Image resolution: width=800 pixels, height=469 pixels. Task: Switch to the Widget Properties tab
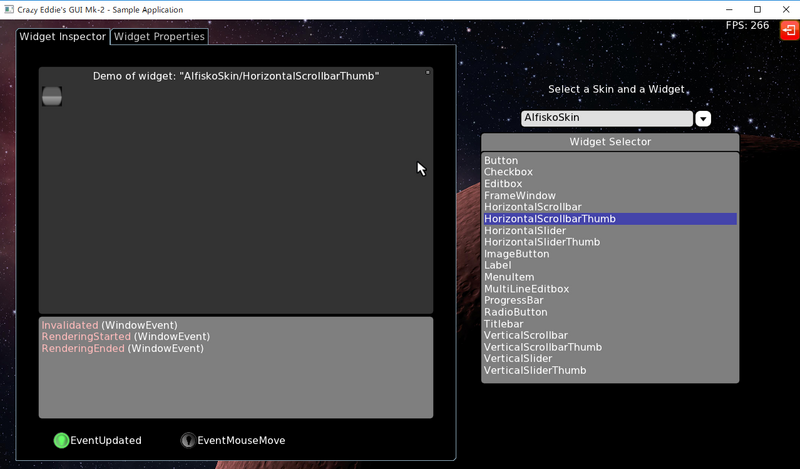(159, 37)
